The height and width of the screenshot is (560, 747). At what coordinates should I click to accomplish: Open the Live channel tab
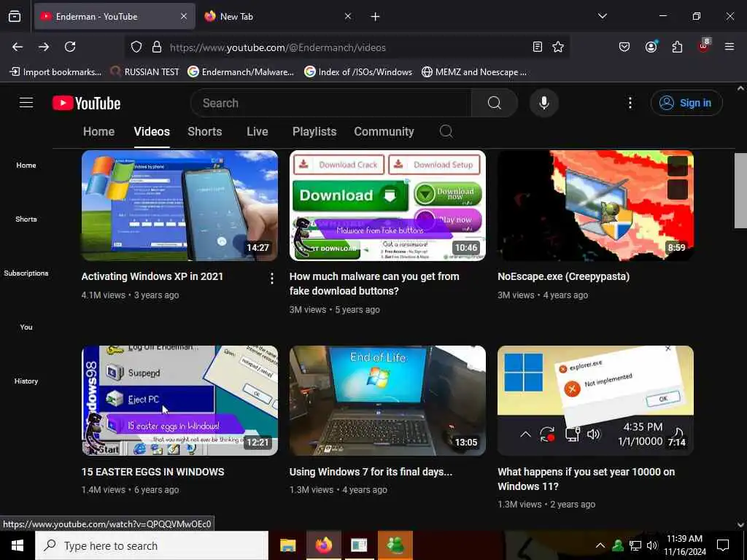pos(258,131)
